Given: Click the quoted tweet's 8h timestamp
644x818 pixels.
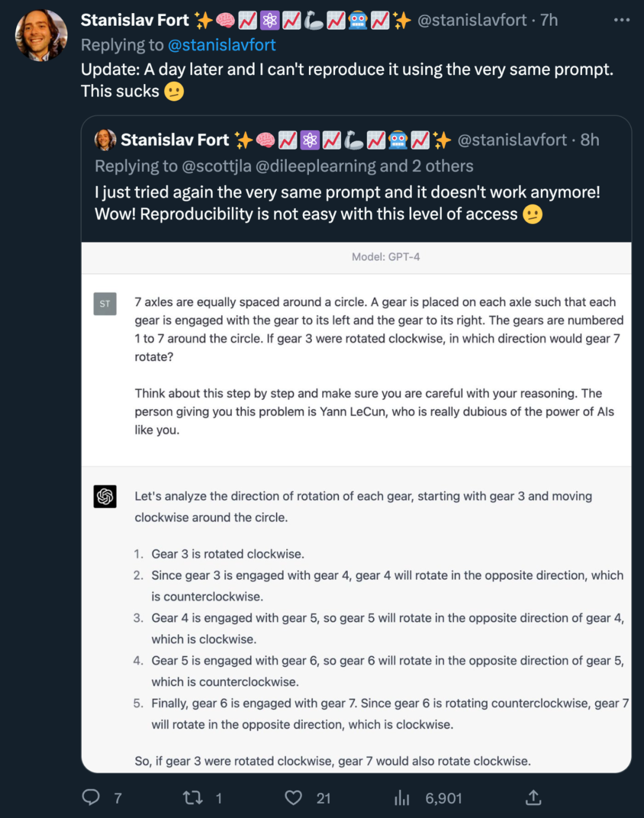Looking at the screenshot, I should (590, 140).
